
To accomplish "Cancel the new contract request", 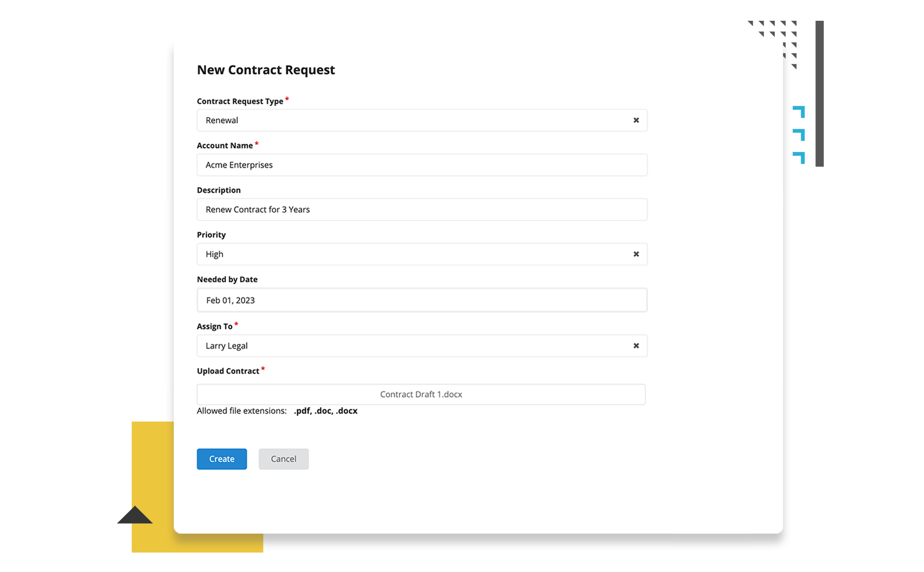I will tap(284, 459).
